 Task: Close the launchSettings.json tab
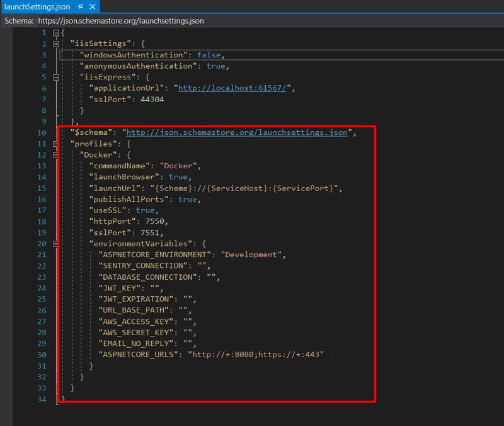(93, 7)
